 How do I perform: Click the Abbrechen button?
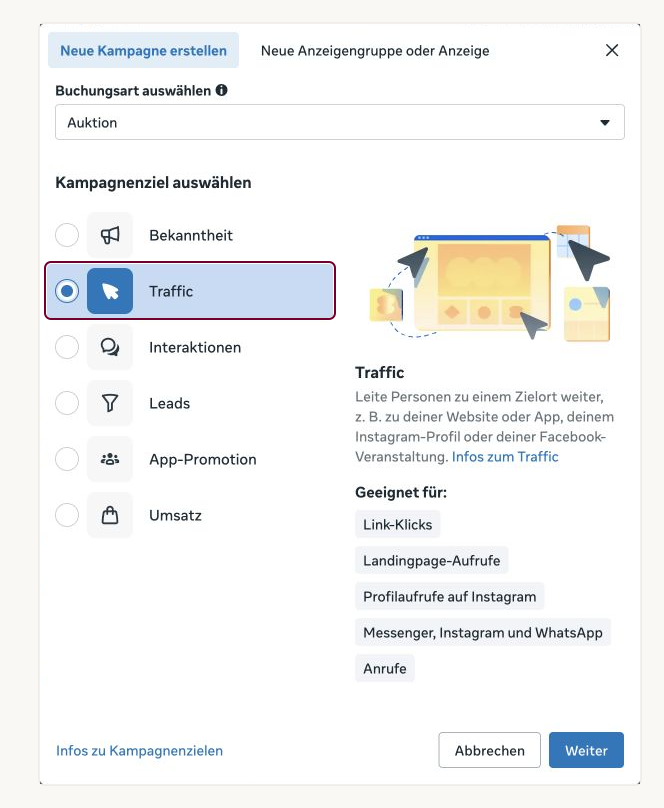click(489, 750)
